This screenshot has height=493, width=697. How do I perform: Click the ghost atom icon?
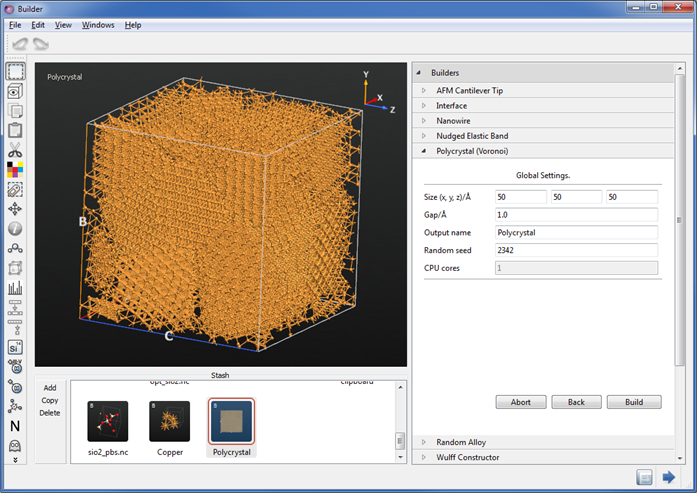click(15, 445)
